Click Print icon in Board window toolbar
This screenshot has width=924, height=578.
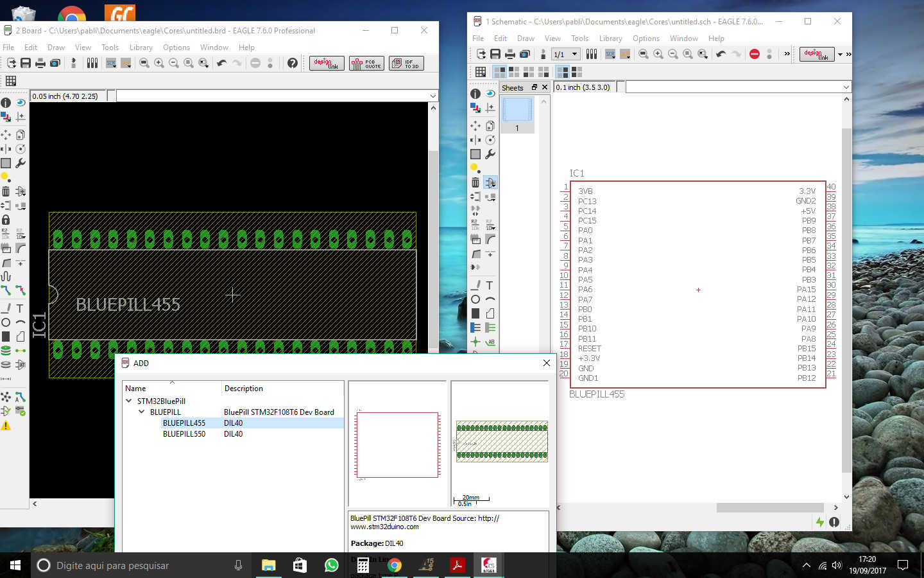[x=40, y=63]
